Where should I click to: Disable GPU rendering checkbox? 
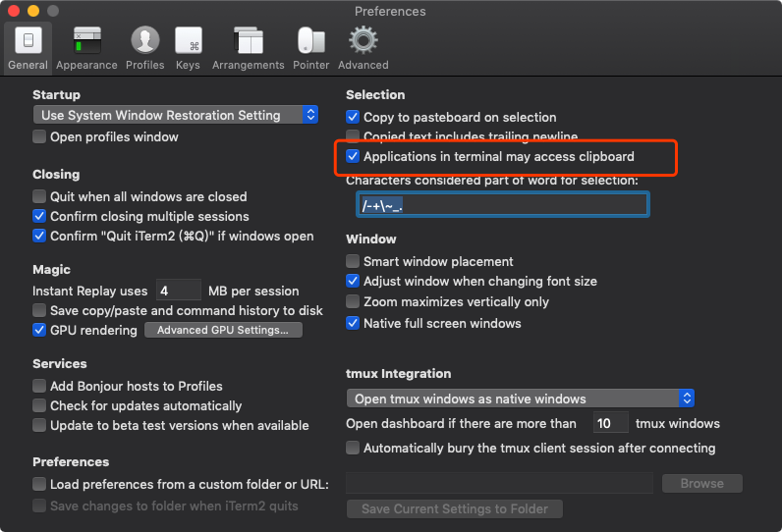coord(39,330)
